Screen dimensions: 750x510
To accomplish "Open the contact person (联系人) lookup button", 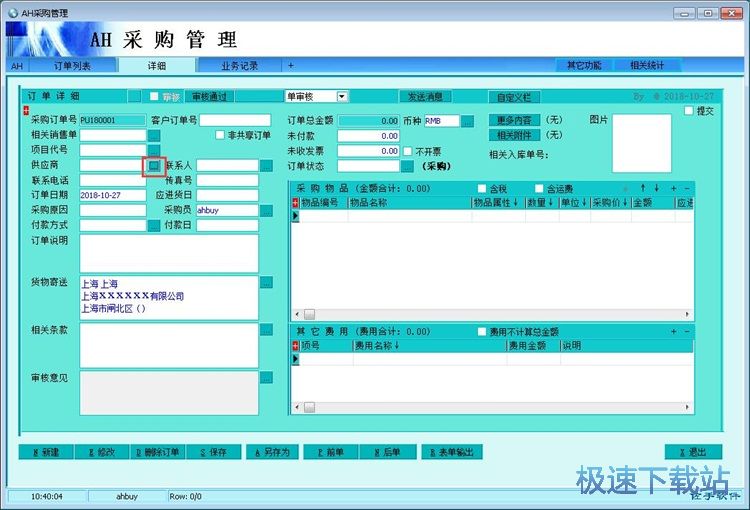I will pos(266,165).
